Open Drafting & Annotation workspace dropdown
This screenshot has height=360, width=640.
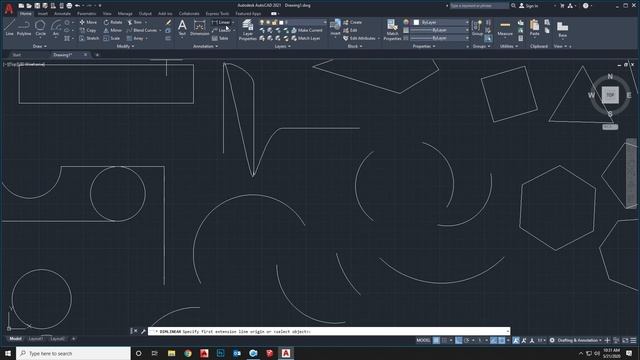(x=579, y=340)
